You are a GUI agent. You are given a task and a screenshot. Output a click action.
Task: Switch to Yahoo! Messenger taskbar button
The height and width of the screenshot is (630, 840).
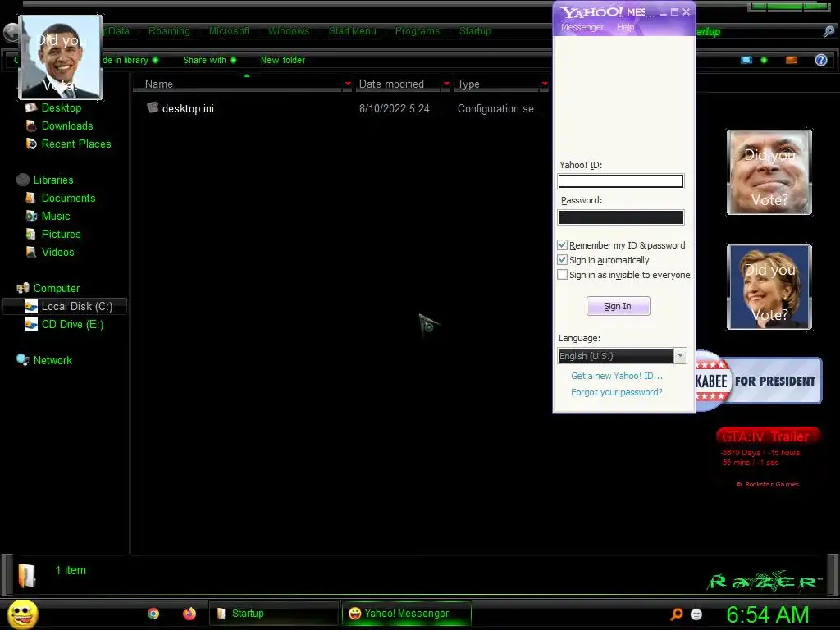(407, 614)
